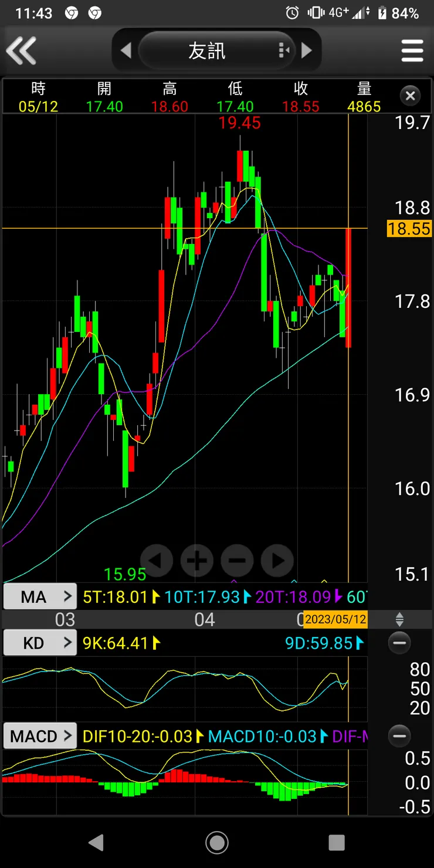Collapse the KD panel with minus button

click(399, 643)
